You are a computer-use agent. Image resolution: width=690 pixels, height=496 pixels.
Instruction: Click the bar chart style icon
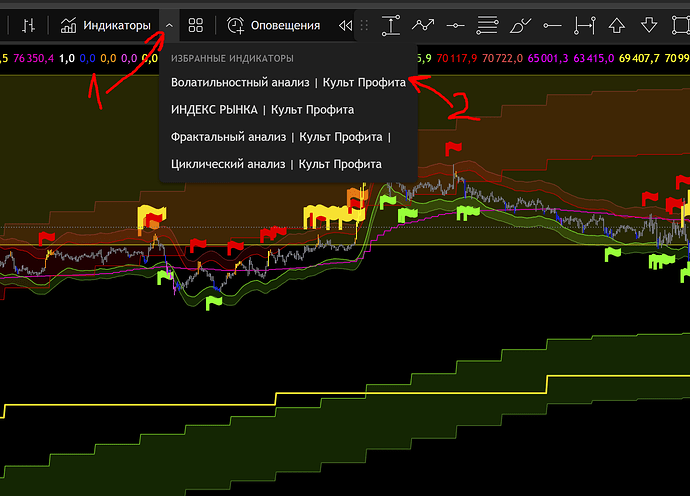[31, 25]
